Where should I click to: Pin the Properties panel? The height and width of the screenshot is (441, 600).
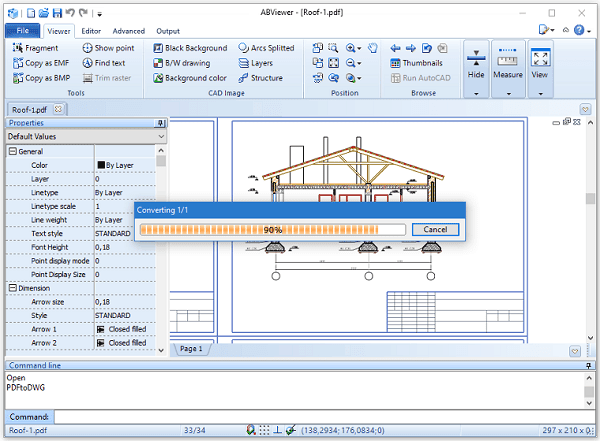coord(160,123)
